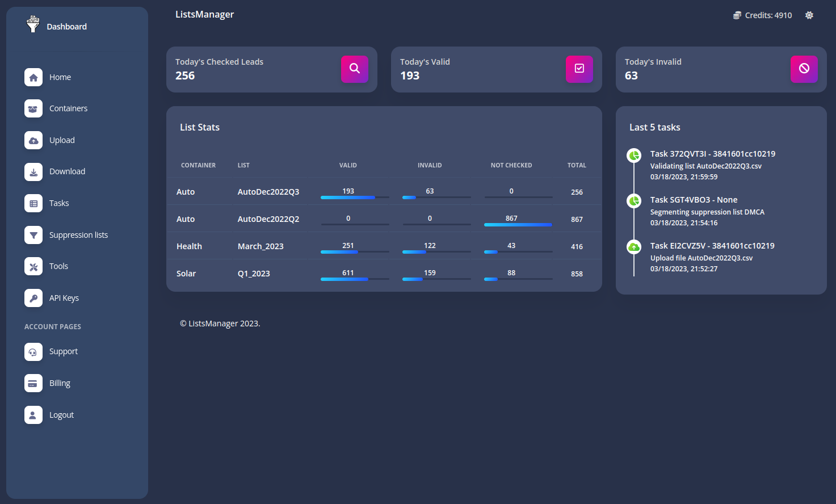The width and height of the screenshot is (836, 504).
Task: Click the VALID column header
Action: [348, 165]
